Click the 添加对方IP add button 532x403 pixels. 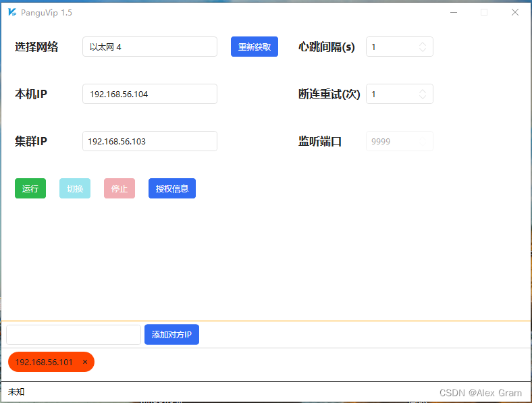click(x=171, y=335)
